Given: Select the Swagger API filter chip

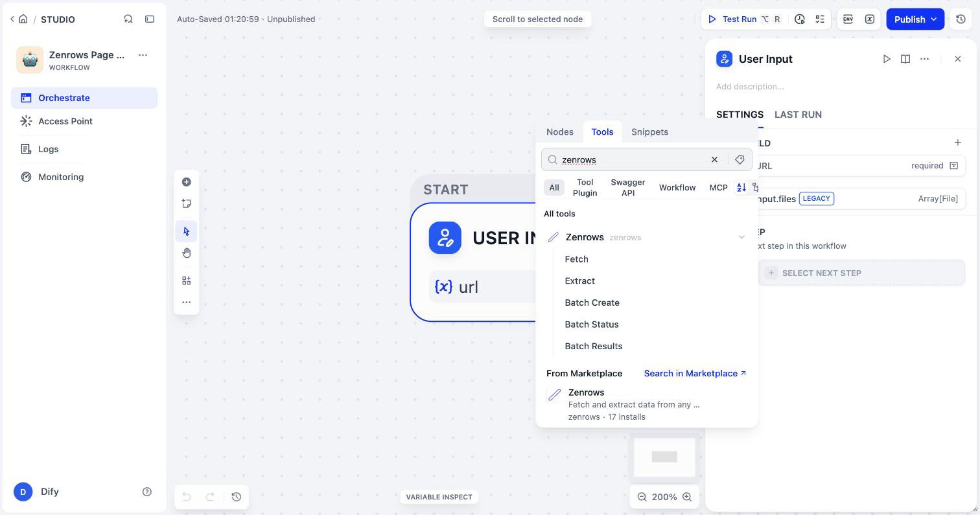Looking at the screenshot, I should (628, 188).
